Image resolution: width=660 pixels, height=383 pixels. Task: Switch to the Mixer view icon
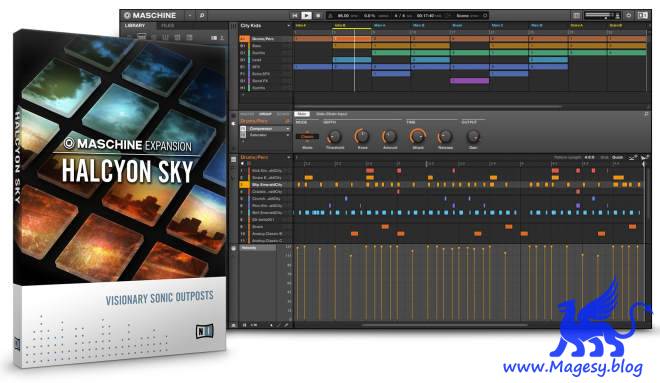[x=576, y=16]
